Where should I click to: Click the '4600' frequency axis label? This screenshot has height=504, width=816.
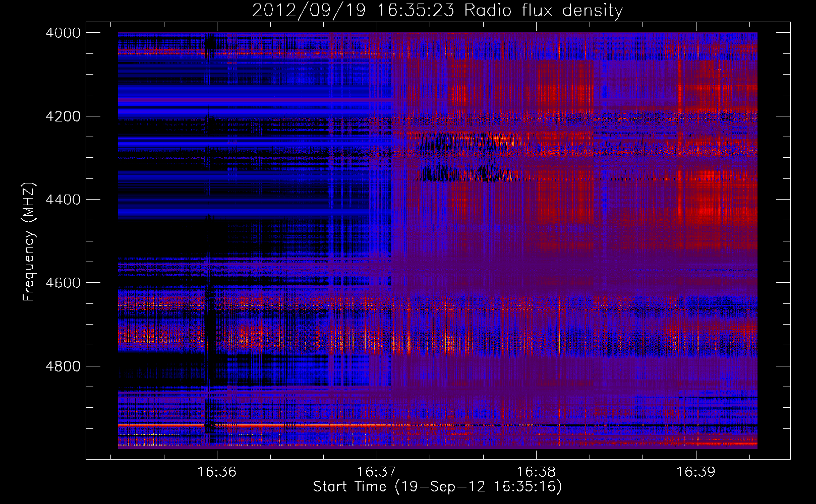[63, 283]
